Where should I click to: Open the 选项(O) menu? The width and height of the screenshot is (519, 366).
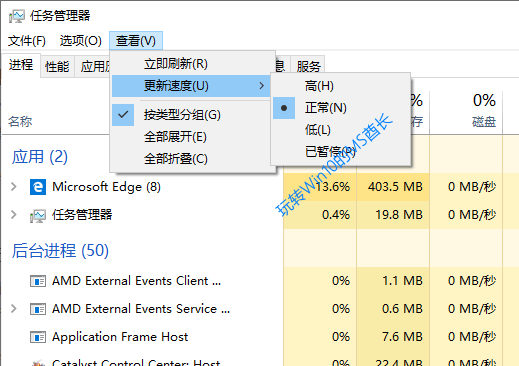click(81, 41)
